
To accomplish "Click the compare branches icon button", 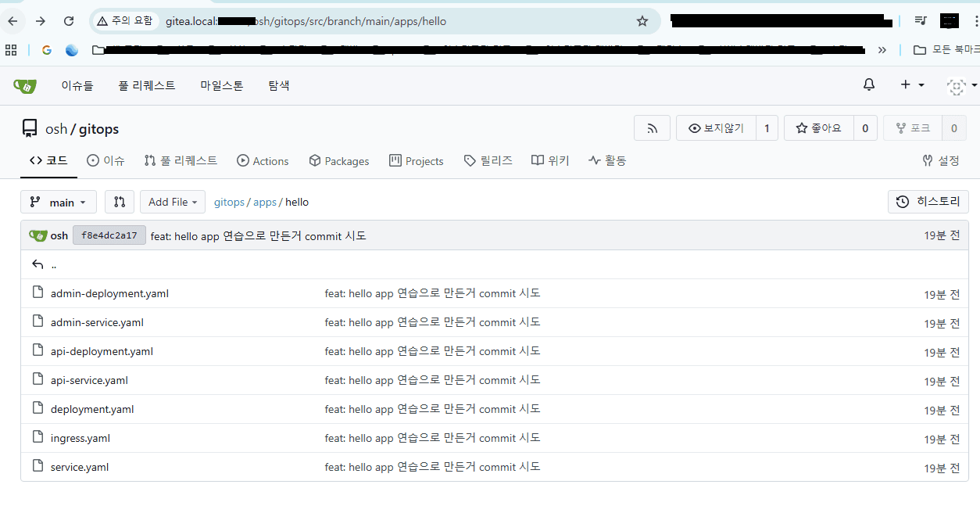I will point(120,202).
